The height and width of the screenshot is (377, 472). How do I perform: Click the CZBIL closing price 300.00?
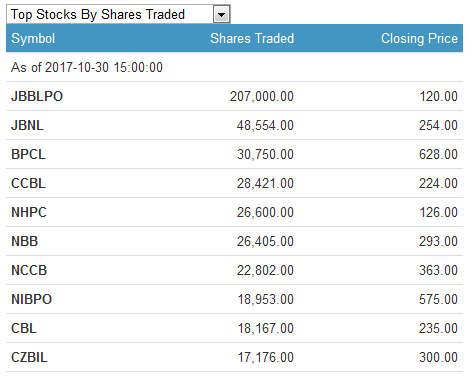click(x=438, y=357)
